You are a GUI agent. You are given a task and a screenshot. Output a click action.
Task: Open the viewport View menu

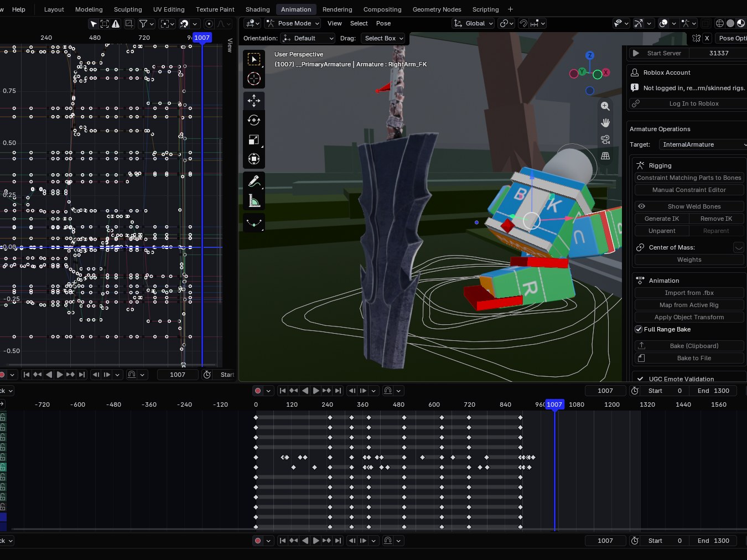click(x=335, y=23)
